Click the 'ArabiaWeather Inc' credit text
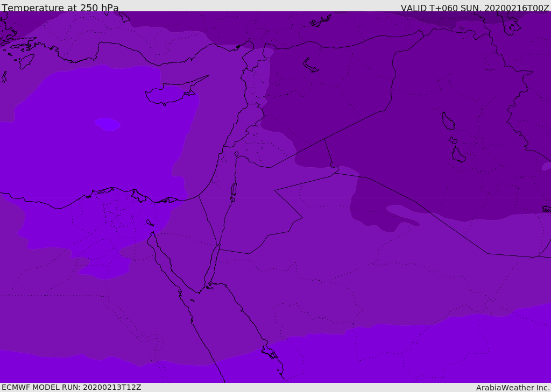The height and width of the screenshot is (392, 551). click(x=513, y=388)
